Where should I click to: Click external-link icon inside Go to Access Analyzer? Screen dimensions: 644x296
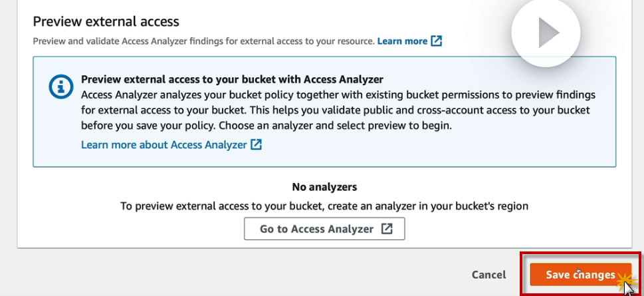coord(387,229)
